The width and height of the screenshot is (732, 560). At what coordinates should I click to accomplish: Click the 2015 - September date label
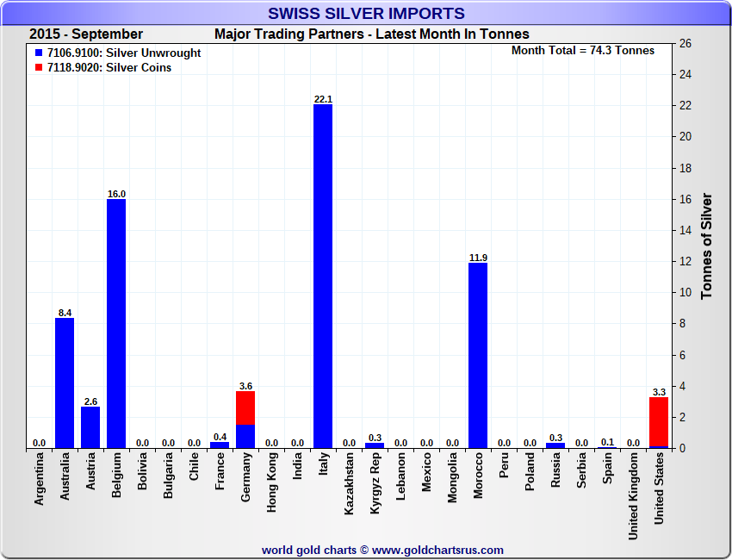click(86, 34)
